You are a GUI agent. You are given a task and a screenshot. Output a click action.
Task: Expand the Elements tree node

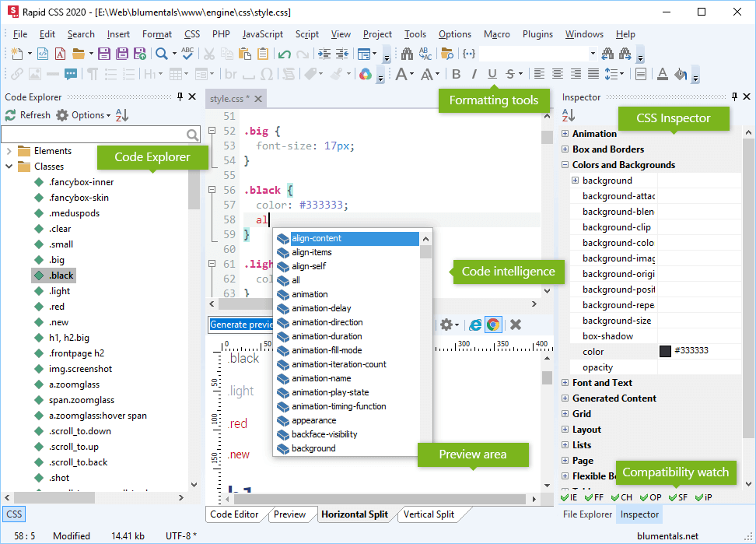point(9,151)
